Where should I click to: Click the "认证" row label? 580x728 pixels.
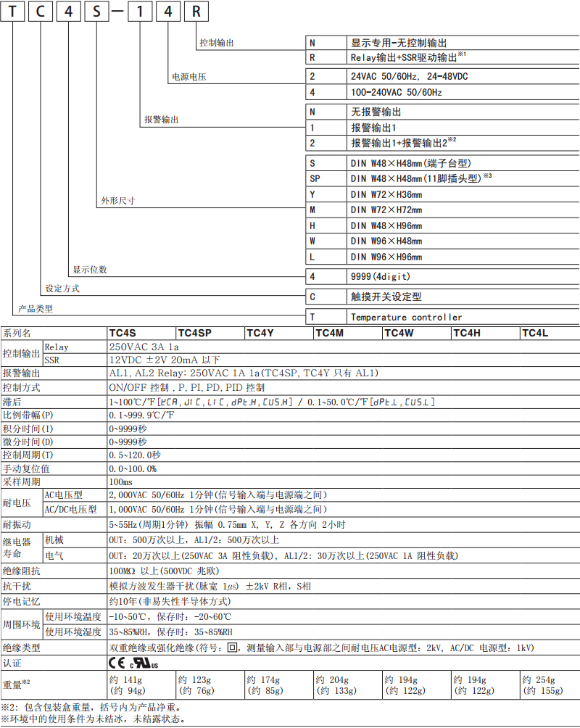pos(12,663)
